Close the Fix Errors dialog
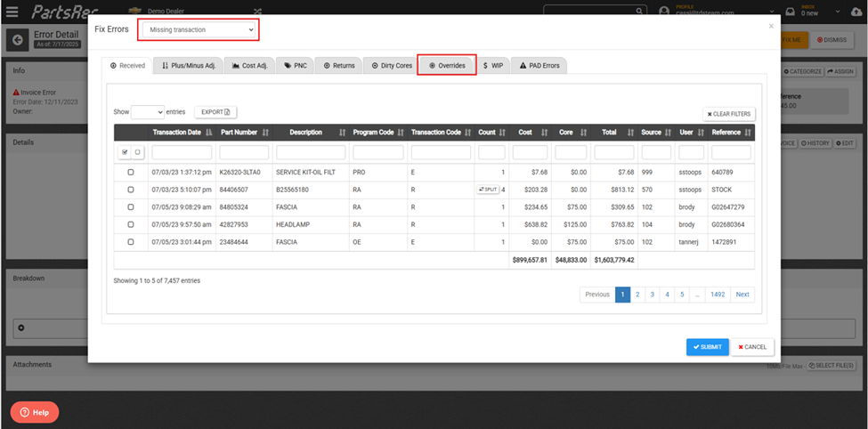Viewport: 868px width, 429px height. [x=771, y=26]
